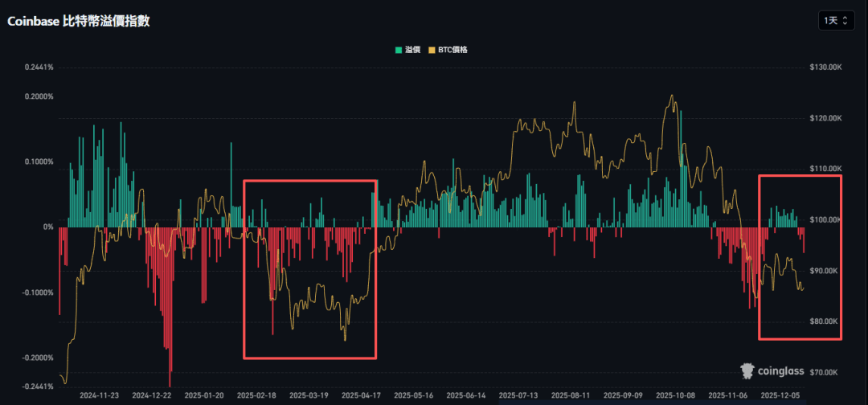Screen dimensions: 868x405
Task: Click the $100.00K price label
Action: click(825, 219)
